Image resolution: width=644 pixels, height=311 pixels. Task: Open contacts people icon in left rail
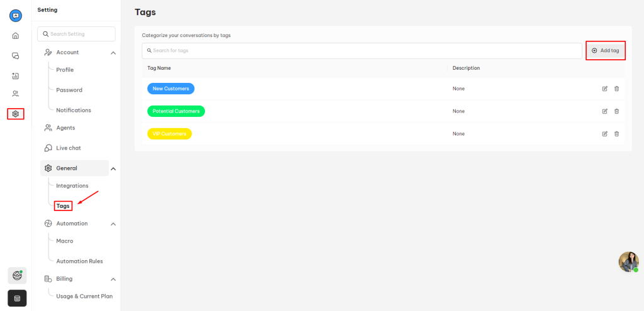click(16, 94)
